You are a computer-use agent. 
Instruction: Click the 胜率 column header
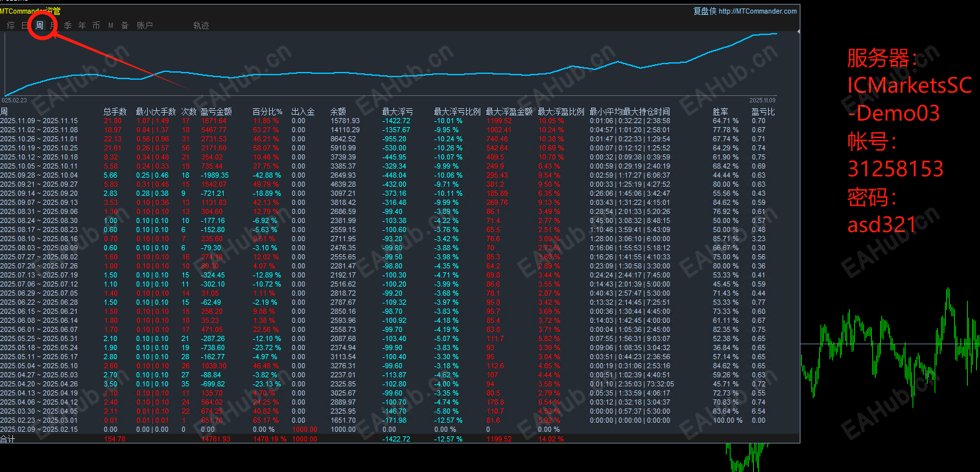click(x=720, y=112)
